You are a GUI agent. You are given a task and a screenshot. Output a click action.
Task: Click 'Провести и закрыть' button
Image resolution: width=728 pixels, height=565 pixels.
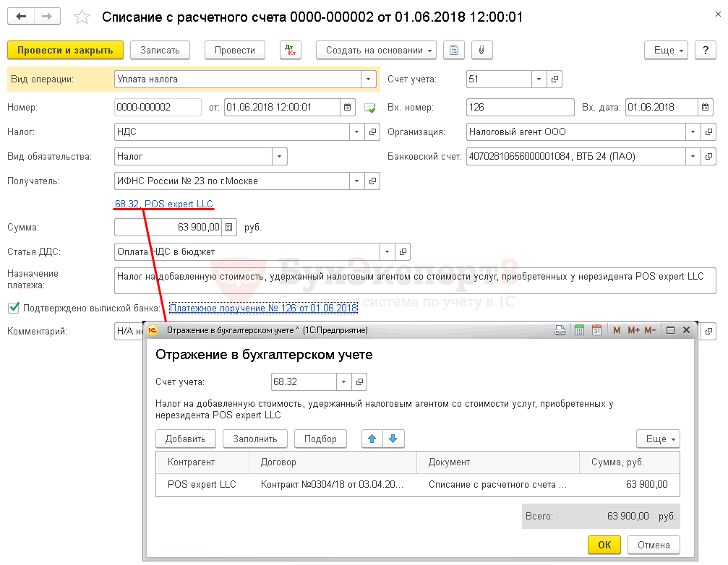click(65, 51)
